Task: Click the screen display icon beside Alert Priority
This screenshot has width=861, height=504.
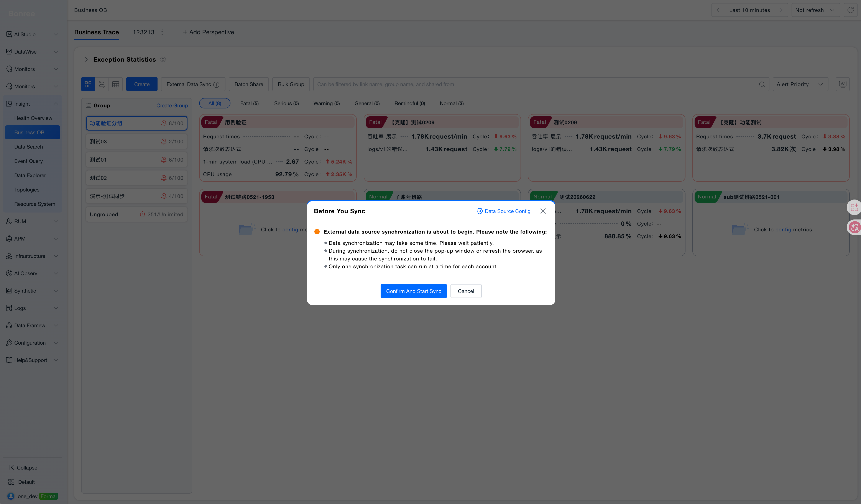Action: pyautogui.click(x=843, y=84)
